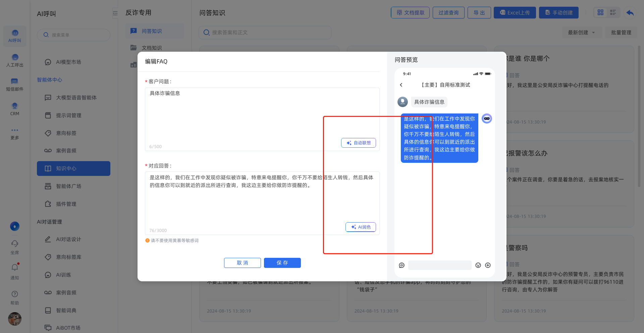Click the emoji icon in preview
The image size is (644, 333).
coord(478,265)
